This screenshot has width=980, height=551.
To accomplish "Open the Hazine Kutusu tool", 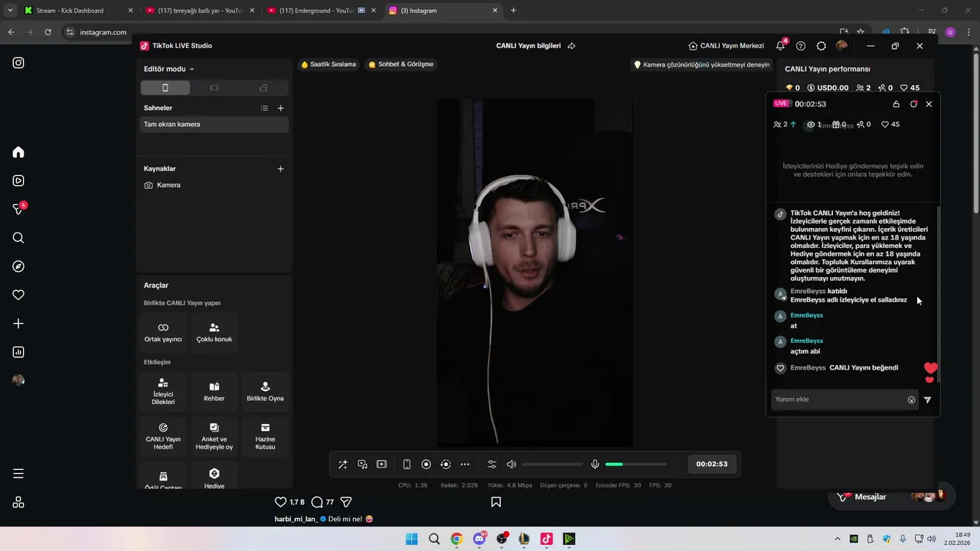I will (265, 437).
